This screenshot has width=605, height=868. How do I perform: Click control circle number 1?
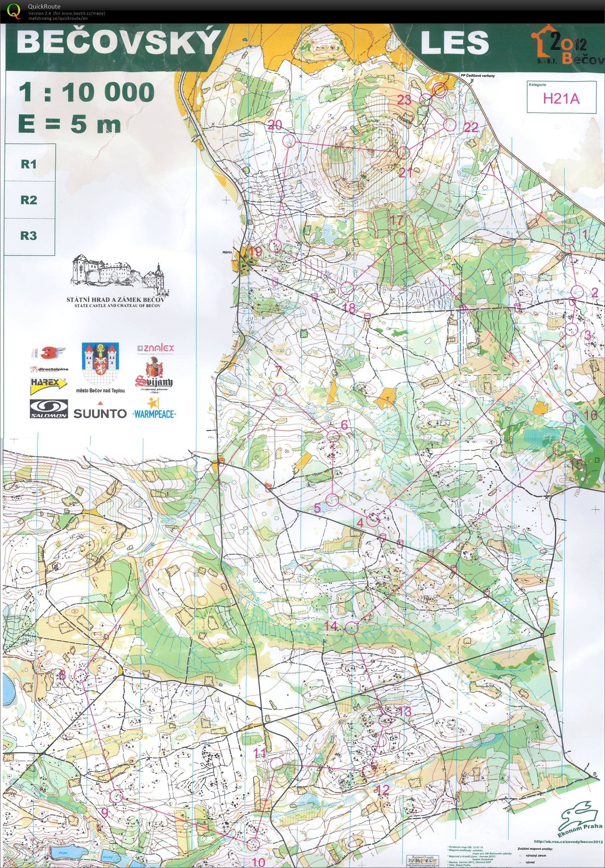(569, 239)
